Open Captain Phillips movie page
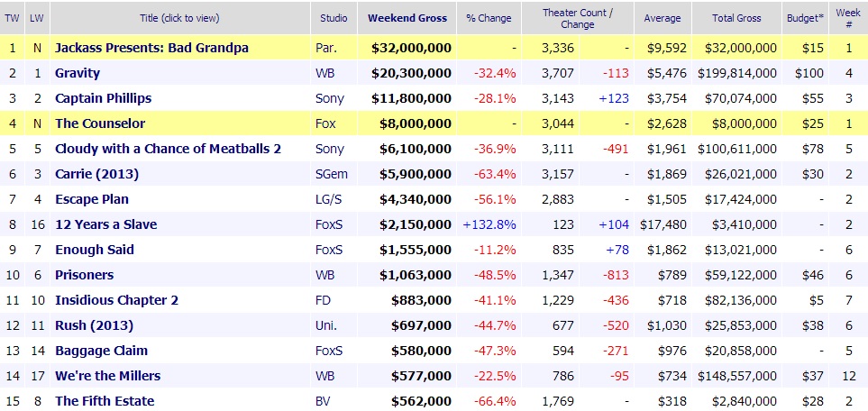868x411 pixels. (103, 98)
